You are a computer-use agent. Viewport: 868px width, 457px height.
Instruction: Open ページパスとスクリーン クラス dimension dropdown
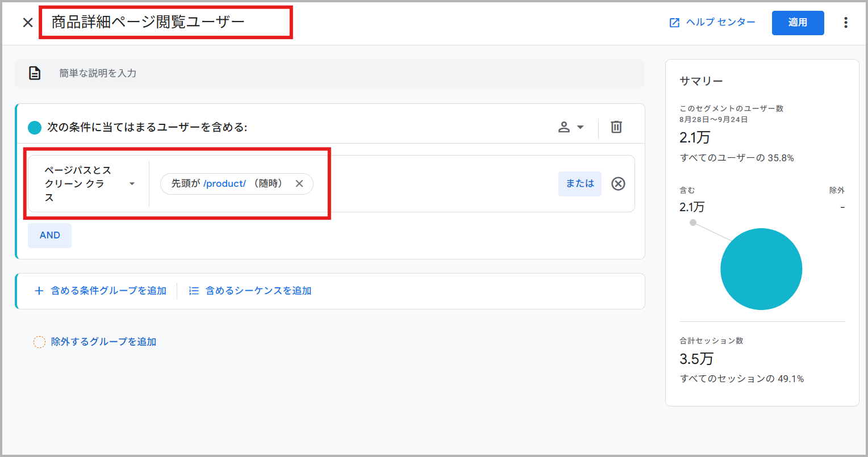click(89, 183)
